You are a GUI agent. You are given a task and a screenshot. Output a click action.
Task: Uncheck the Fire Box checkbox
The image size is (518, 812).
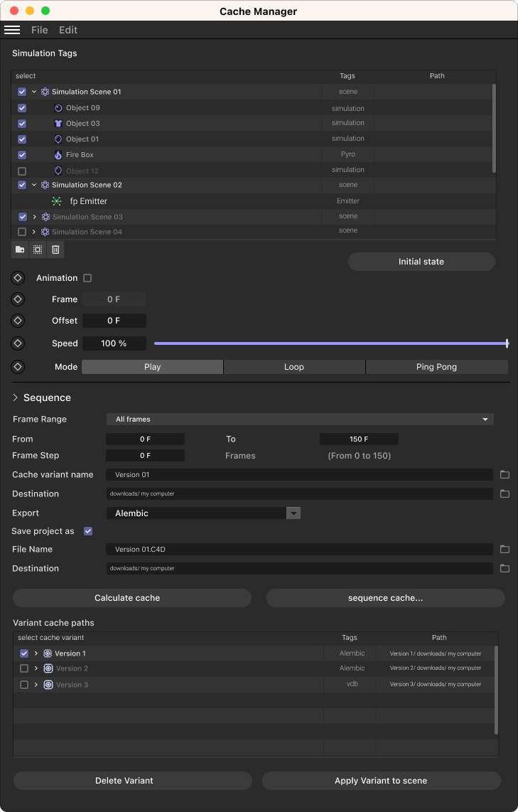[22, 155]
